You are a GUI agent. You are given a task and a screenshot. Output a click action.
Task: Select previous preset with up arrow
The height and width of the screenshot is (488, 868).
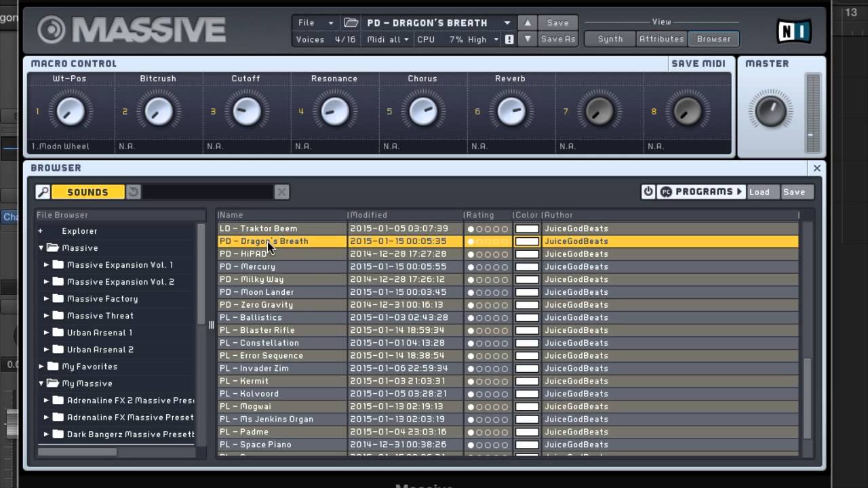click(x=528, y=23)
